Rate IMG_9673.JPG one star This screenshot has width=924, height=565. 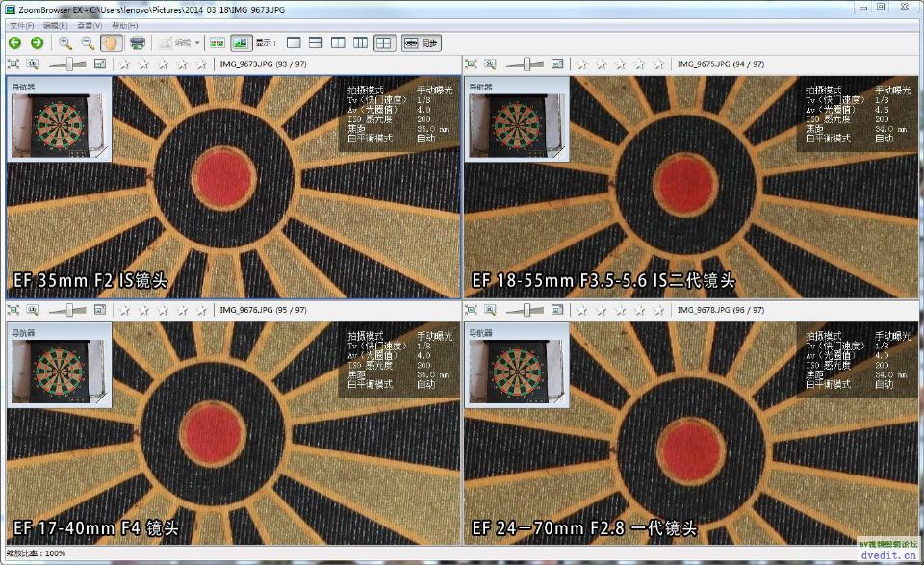[124, 64]
